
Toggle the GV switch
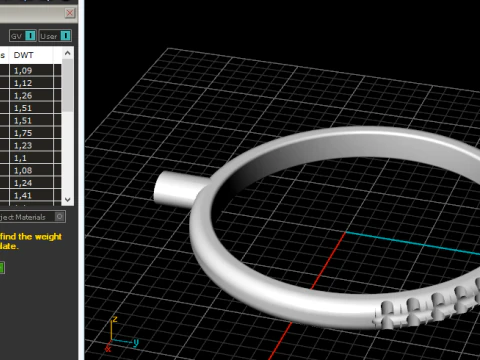coord(23,36)
